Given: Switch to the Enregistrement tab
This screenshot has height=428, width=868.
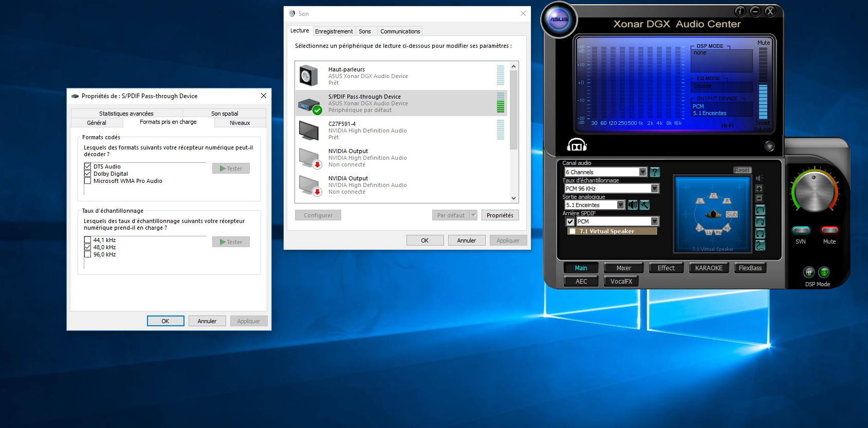Looking at the screenshot, I should [334, 31].
